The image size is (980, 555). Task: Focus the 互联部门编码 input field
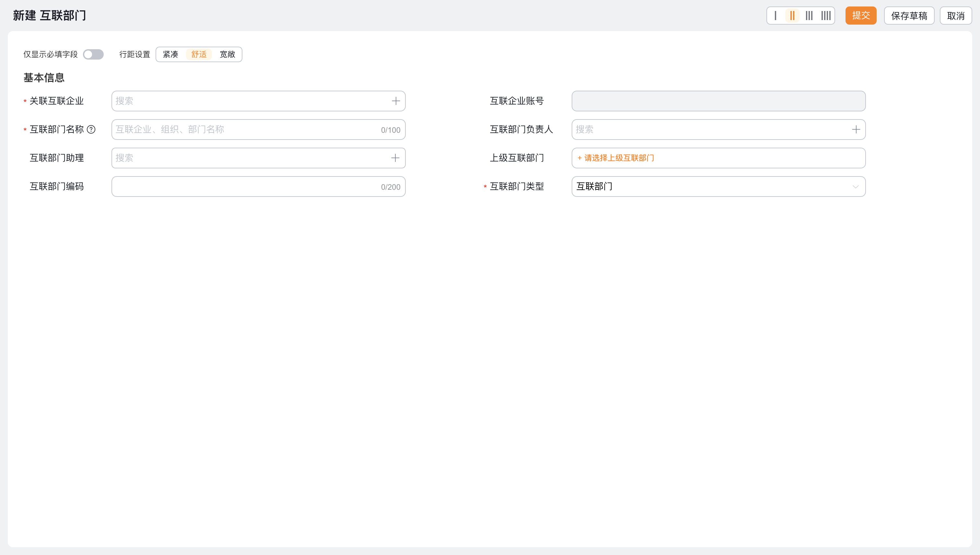coord(258,187)
